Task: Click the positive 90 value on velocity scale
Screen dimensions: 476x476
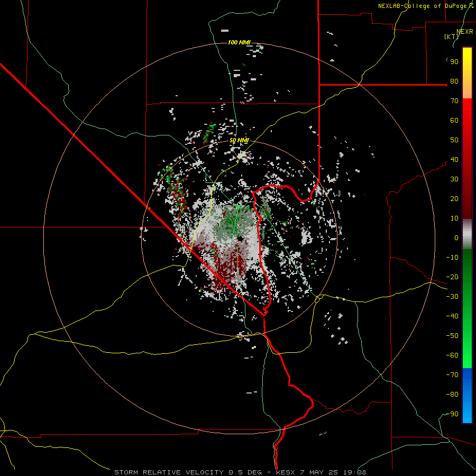Action: (454, 62)
